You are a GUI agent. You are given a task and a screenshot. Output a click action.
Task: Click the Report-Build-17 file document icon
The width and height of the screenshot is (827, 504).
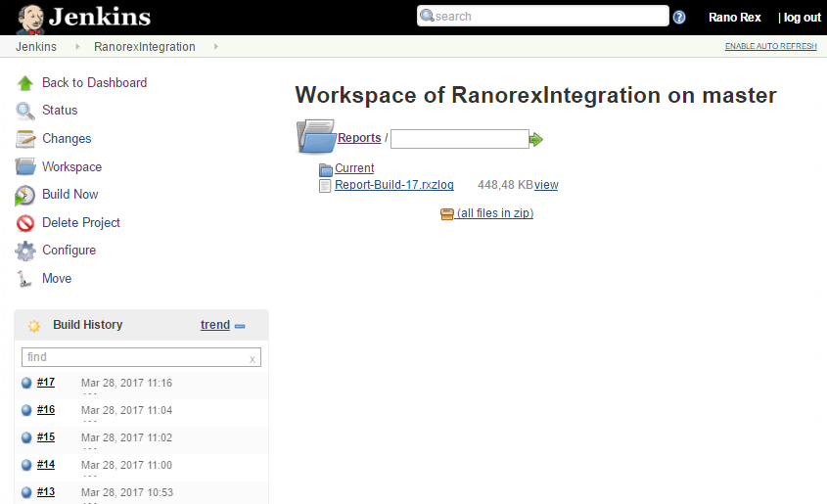(x=325, y=186)
